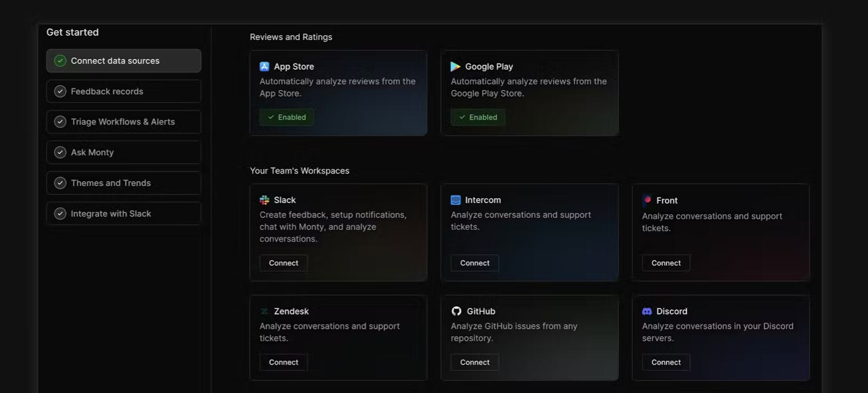
Task: Click the Google Play card title
Action: pyautogui.click(x=489, y=66)
